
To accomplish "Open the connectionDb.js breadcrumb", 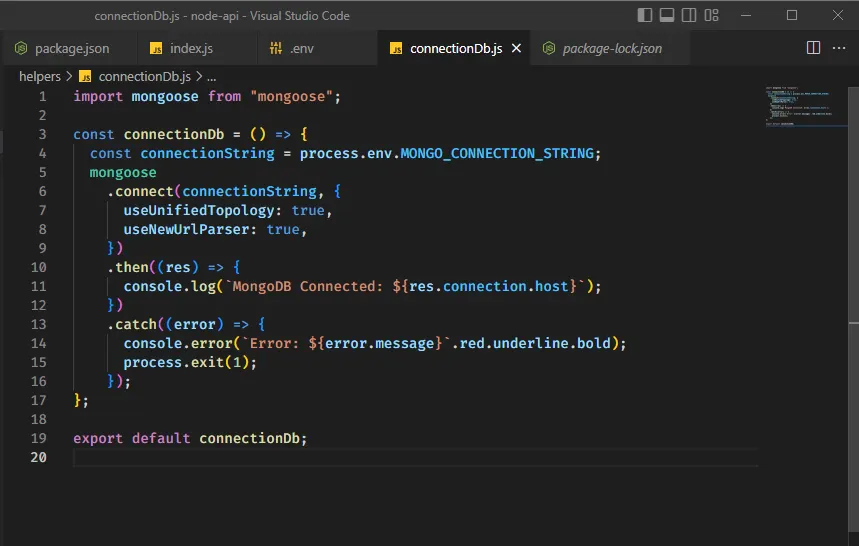I will (x=145, y=77).
